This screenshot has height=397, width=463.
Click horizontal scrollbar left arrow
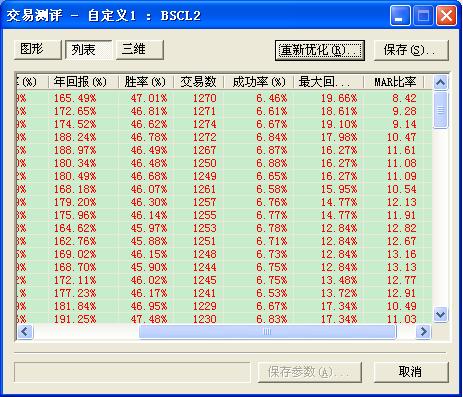(x=25, y=332)
